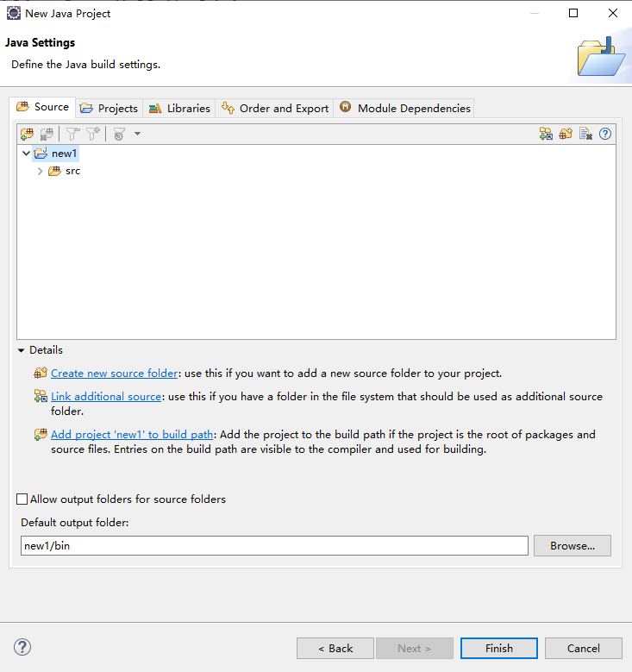
Task: Click the toolbar help question mark icon
Action: click(605, 134)
